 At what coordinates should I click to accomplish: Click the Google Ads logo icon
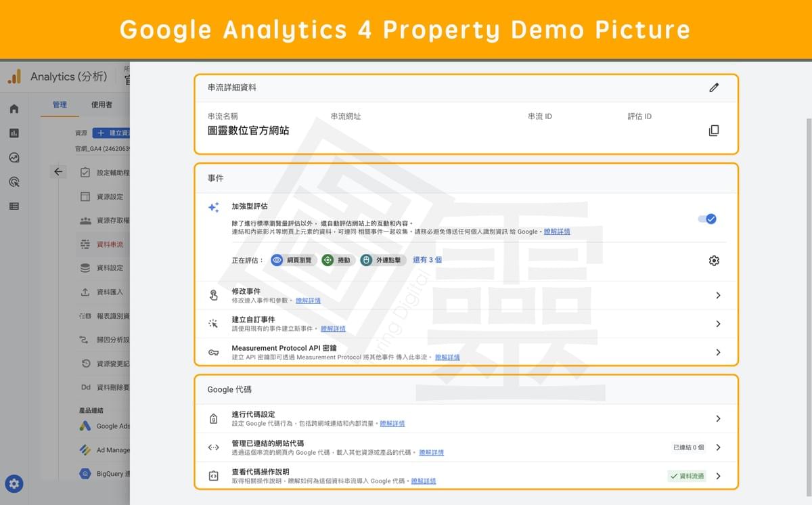85,426
